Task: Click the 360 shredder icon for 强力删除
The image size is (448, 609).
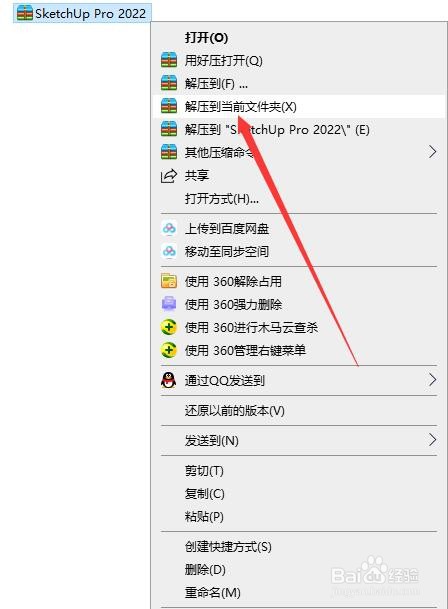Action: pos(169,304)
